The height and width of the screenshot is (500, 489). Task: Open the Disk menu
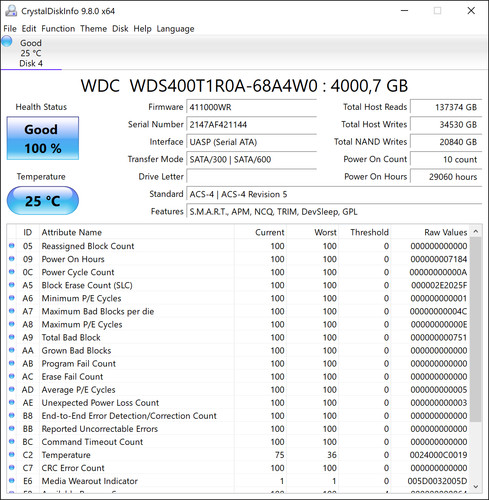[x=120, y=29]
